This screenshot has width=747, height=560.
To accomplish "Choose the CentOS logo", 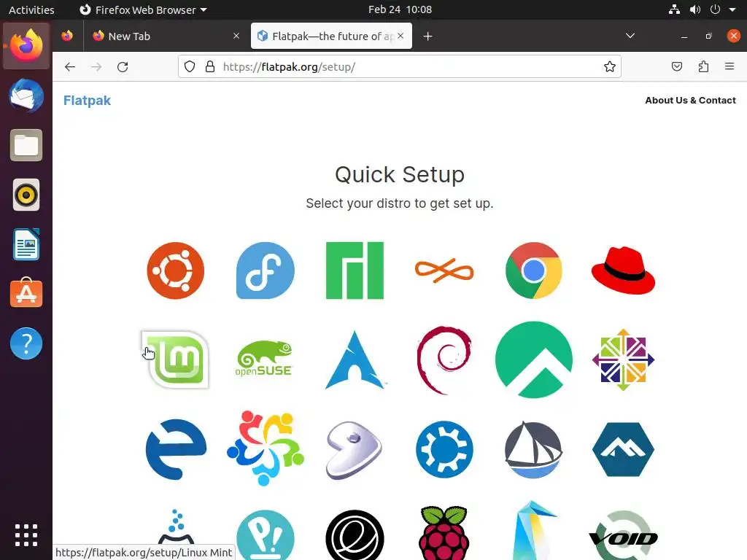I will [623, 360].
